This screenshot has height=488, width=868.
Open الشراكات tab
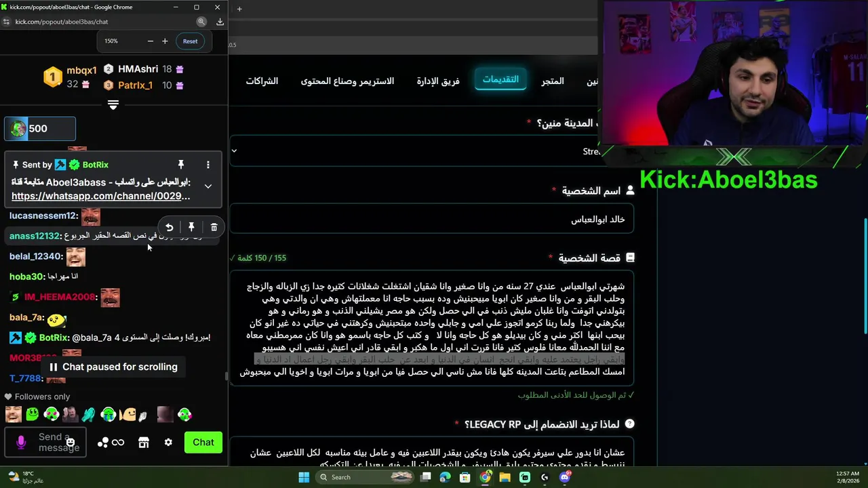[262, 81]
